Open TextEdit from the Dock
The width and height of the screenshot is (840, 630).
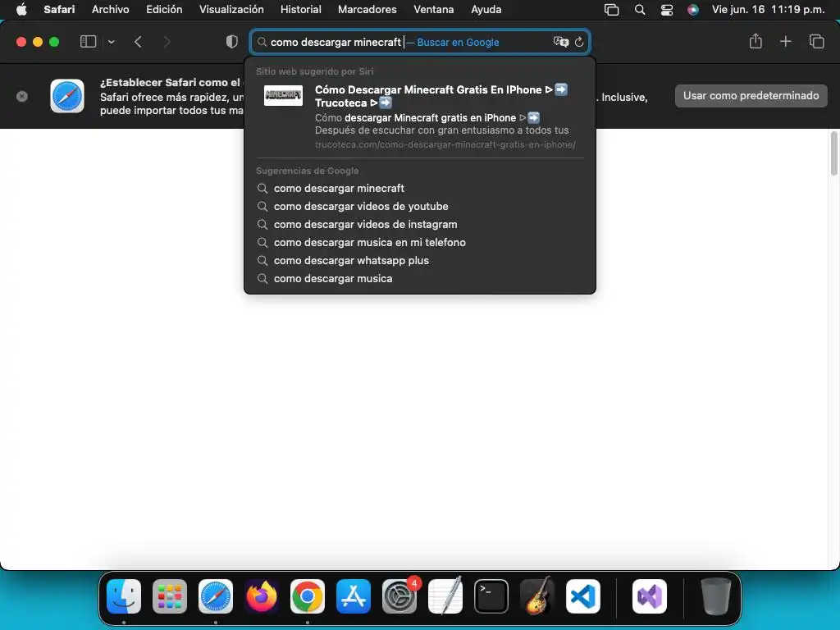pyautogui.click(x=445, y=596)
